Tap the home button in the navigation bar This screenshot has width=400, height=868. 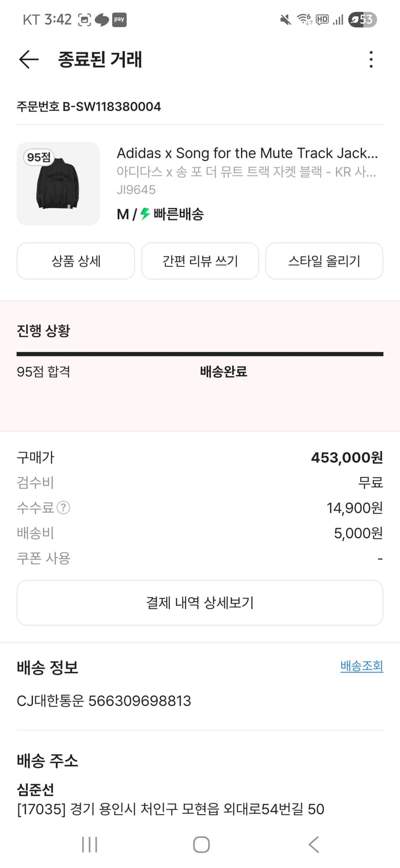(x=201, y=844)
